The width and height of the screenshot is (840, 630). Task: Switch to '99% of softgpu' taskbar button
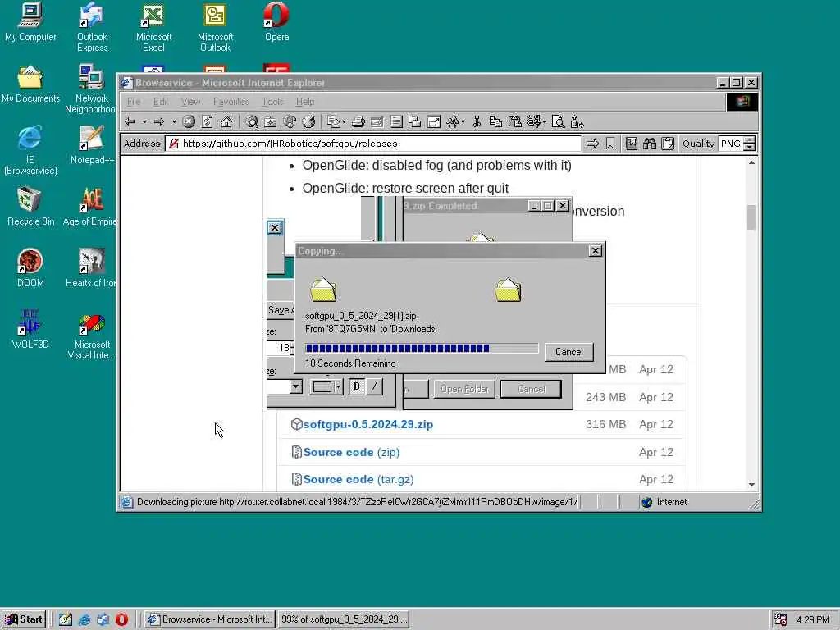344,619
